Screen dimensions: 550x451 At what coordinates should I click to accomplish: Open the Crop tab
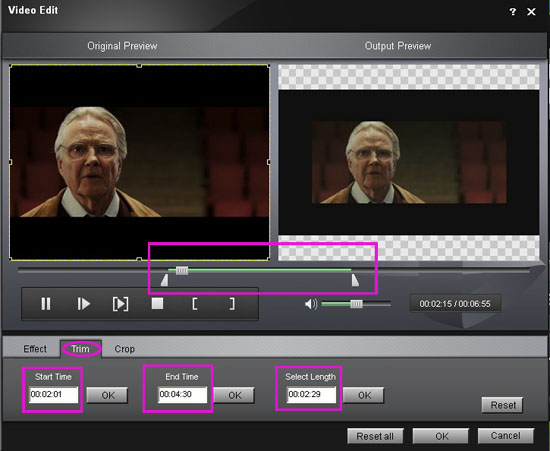coord(125,349)
